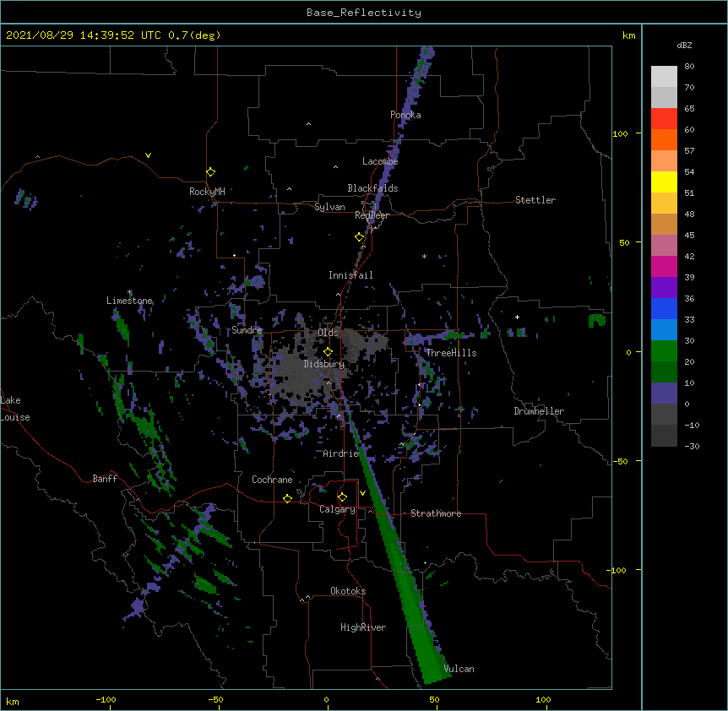Click the Drumheller city label
This screenshot has height=711, width=728.
pos(539,411)
